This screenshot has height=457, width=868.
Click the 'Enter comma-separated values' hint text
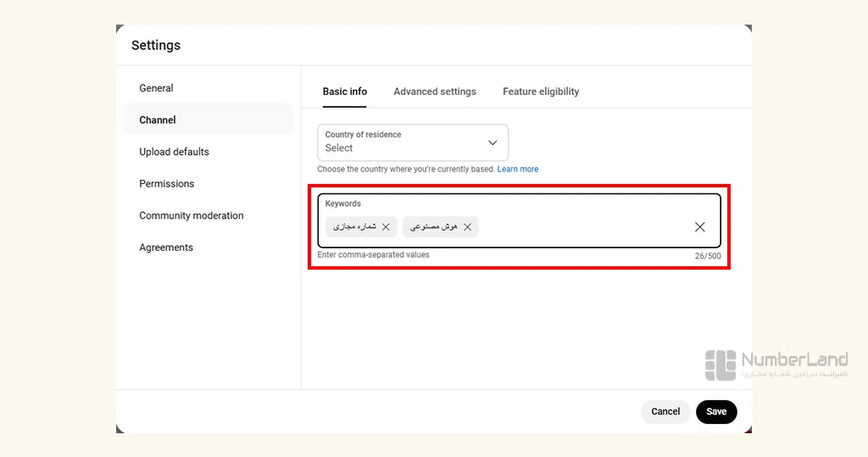point(373,255)
